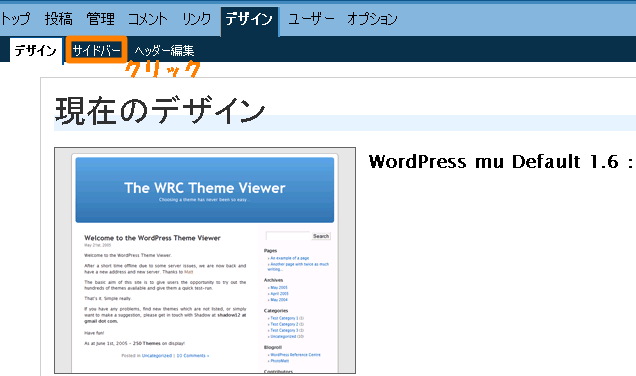This screenshot has height=376, width=636.
Task: Click the preview search input field
Action: [288, 236]
